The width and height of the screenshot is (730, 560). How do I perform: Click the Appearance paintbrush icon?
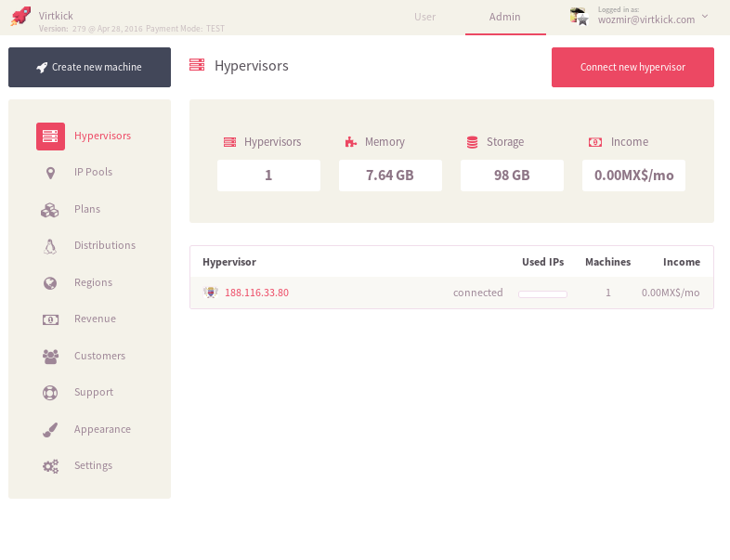pyautogui.click(x=50, y=430)
